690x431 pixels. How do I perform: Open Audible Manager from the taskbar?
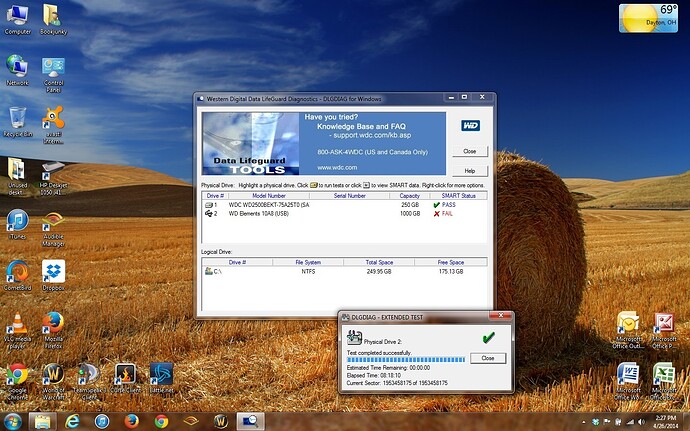tap(191, 422)
